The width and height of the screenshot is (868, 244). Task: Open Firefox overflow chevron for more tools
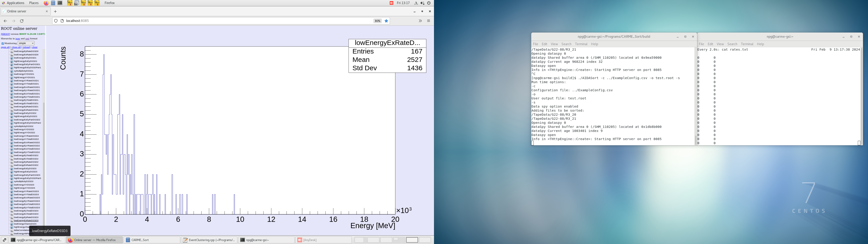click(x=420, y=21)
